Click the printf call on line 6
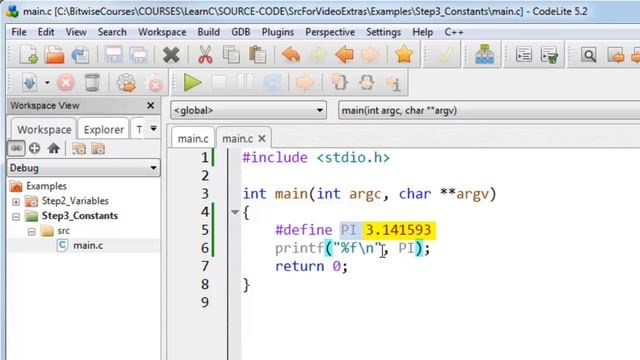 pyautogui.click(x=299, y=248)
